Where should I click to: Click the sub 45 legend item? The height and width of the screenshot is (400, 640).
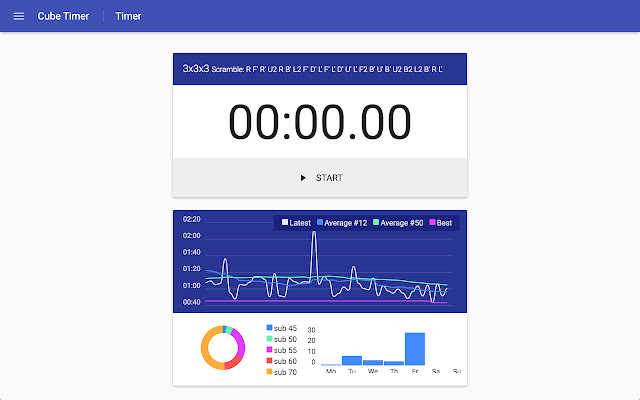[x=282, y=328]
